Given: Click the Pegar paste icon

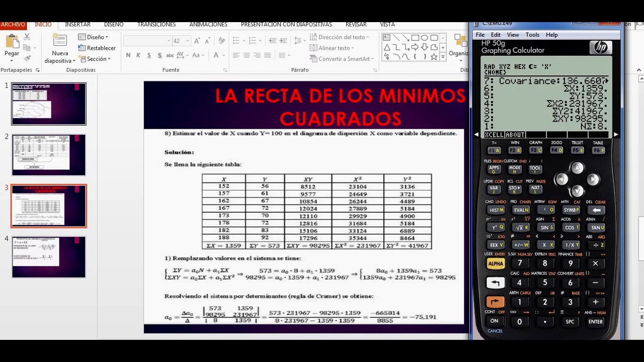Looking at the screenshot, I should [x=12, y=41].
